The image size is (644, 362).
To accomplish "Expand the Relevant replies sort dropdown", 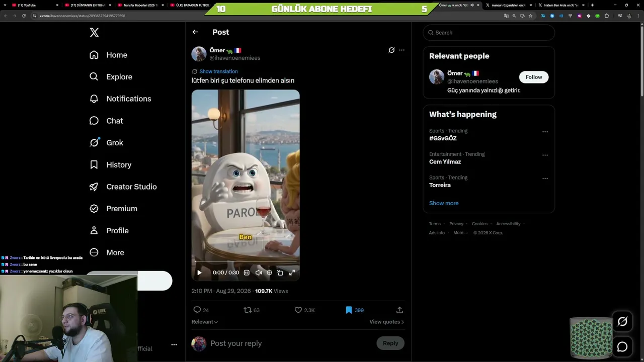I will coord(205,322).
